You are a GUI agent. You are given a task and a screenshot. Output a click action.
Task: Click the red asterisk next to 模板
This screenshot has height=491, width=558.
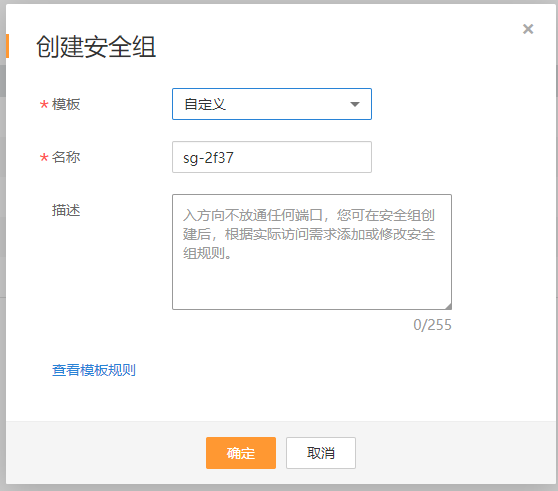coord(44,105)
